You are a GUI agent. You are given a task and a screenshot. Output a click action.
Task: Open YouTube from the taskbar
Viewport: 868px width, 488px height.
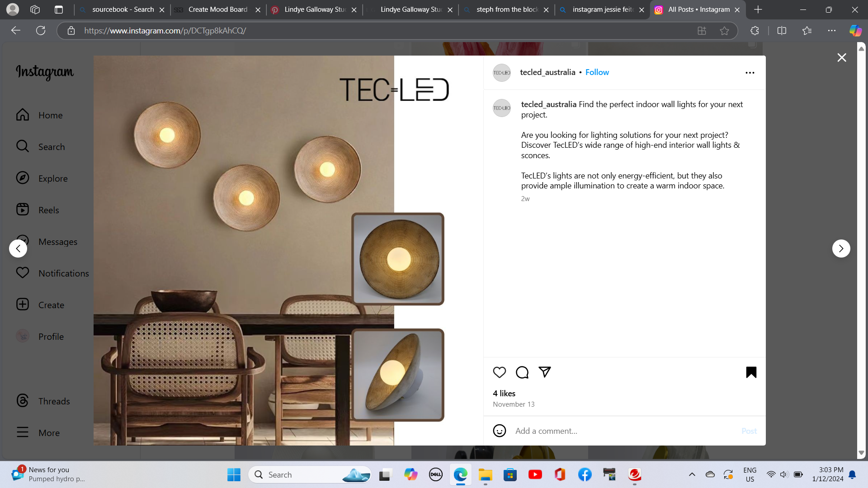point(535,474)
